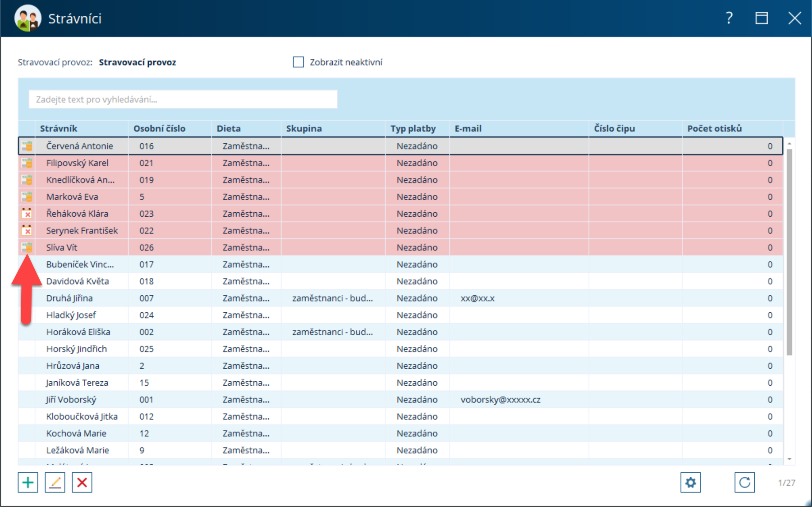Click the Skupina cell for Druhá Jiřina
The width and height of the screenshot is (812, 507).
pos(333,298)
